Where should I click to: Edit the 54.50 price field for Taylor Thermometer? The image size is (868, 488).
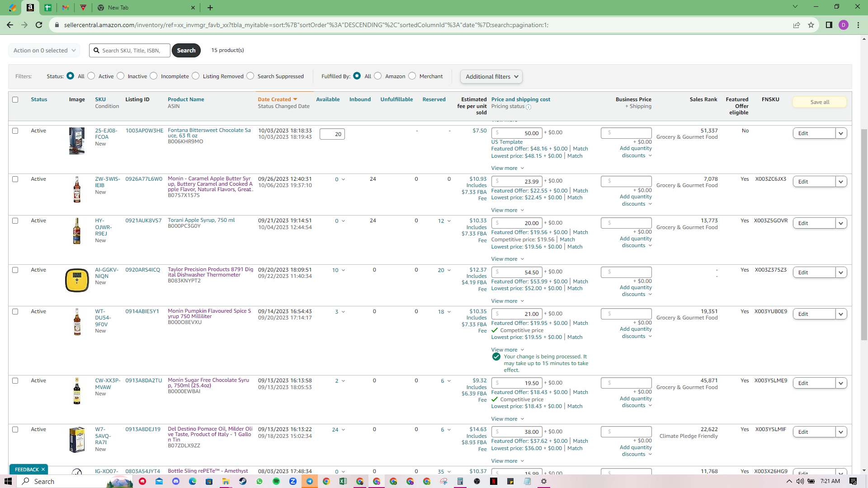coord(517,272)
